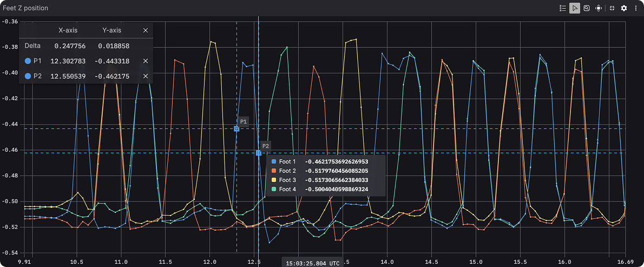
Task: Activate the zoom-to-region magnifier tool
Action: (587, 8)
